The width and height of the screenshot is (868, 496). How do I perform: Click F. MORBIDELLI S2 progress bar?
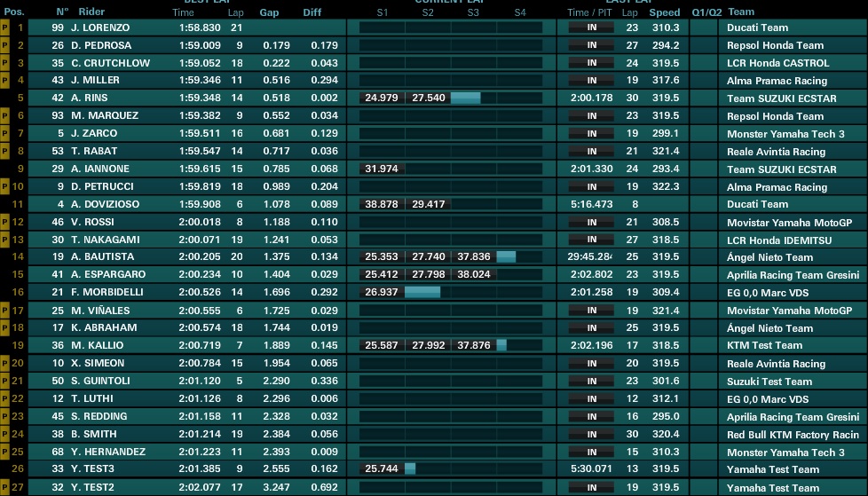422,292
